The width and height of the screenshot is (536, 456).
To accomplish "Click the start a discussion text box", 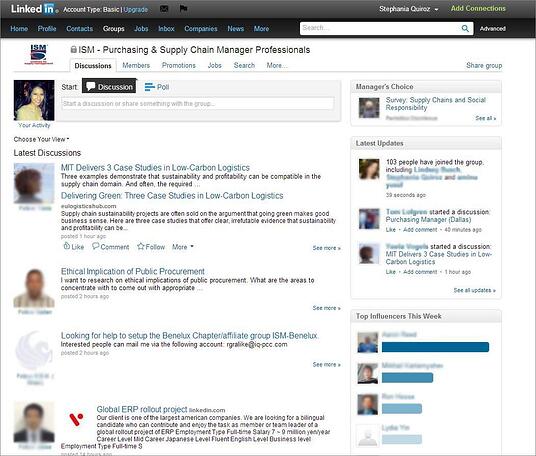I will [198, 104].
